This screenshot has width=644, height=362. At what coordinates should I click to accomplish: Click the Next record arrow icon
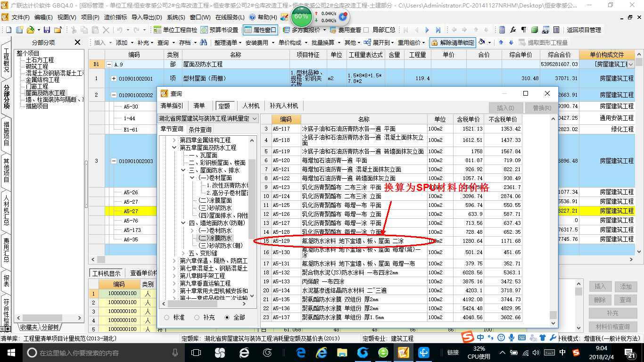428,30
